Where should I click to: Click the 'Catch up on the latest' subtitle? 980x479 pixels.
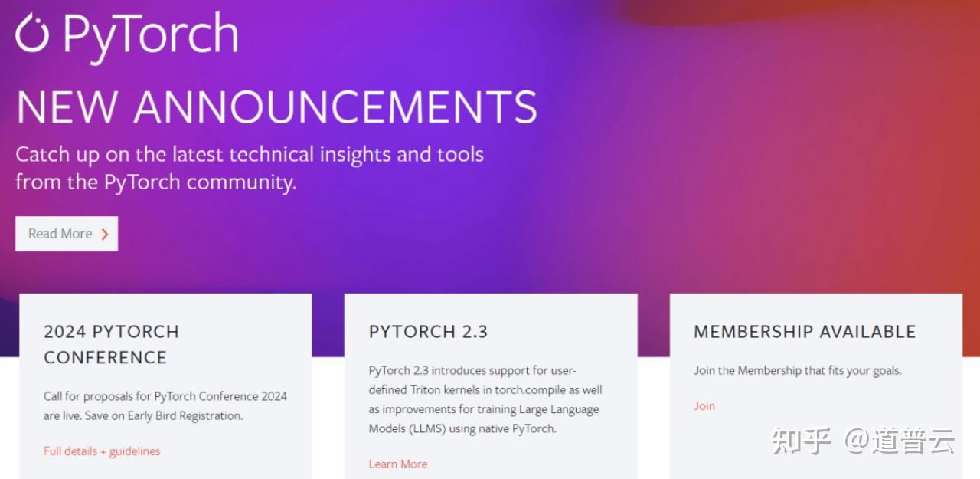[x=250, y=168]
